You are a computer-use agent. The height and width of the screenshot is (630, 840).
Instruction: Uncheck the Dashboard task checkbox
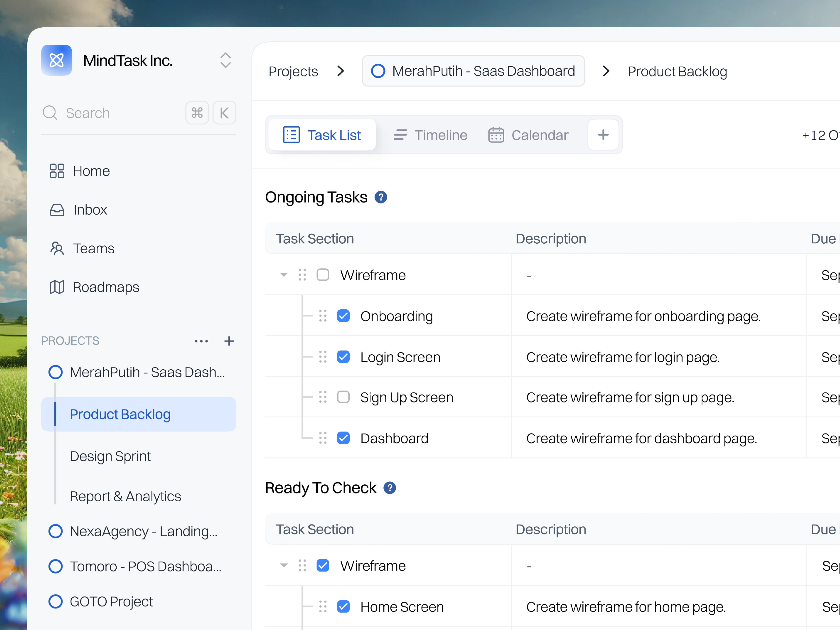(x=343, y=438)
